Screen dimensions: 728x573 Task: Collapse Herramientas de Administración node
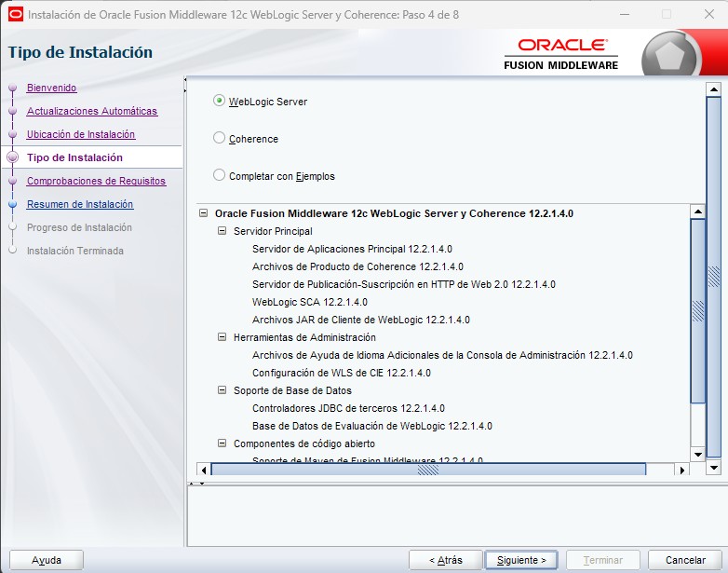tap(222, 337)
